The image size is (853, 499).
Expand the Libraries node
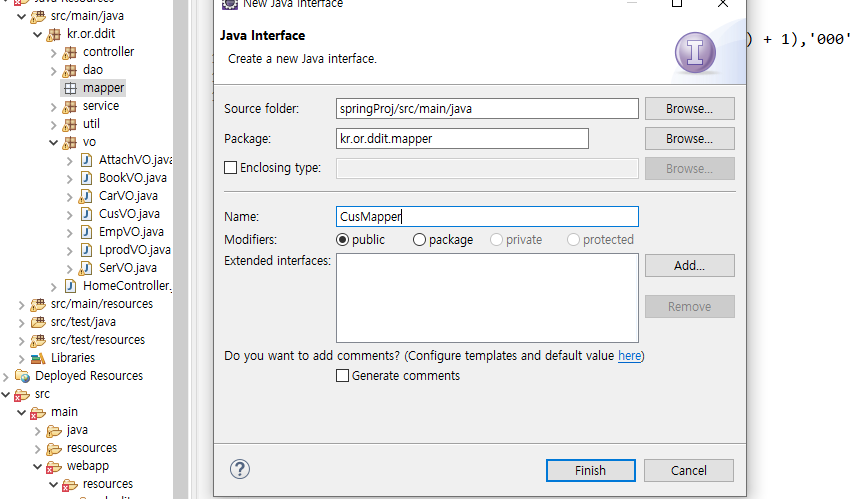[x=22, y=358]
